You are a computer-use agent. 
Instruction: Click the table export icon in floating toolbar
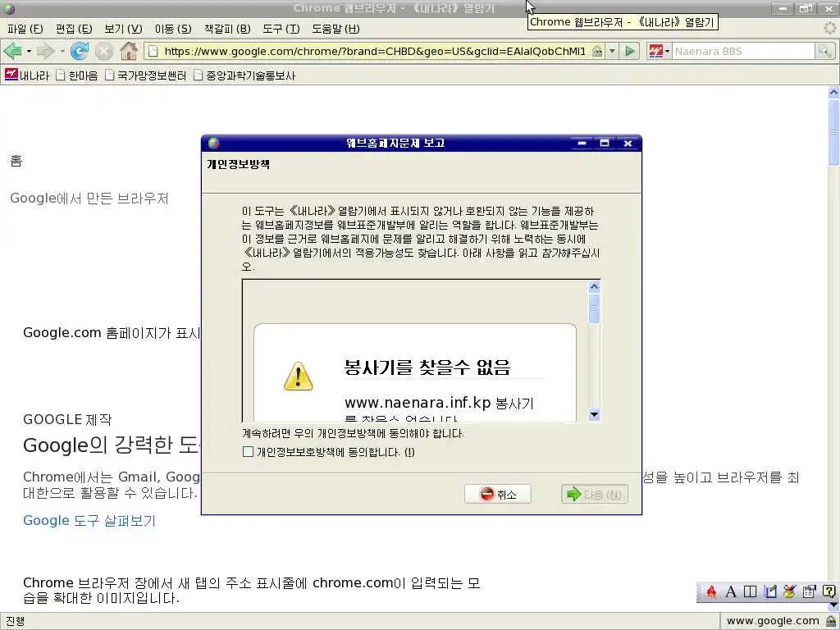pyautogui.click(x=809, y=591)
